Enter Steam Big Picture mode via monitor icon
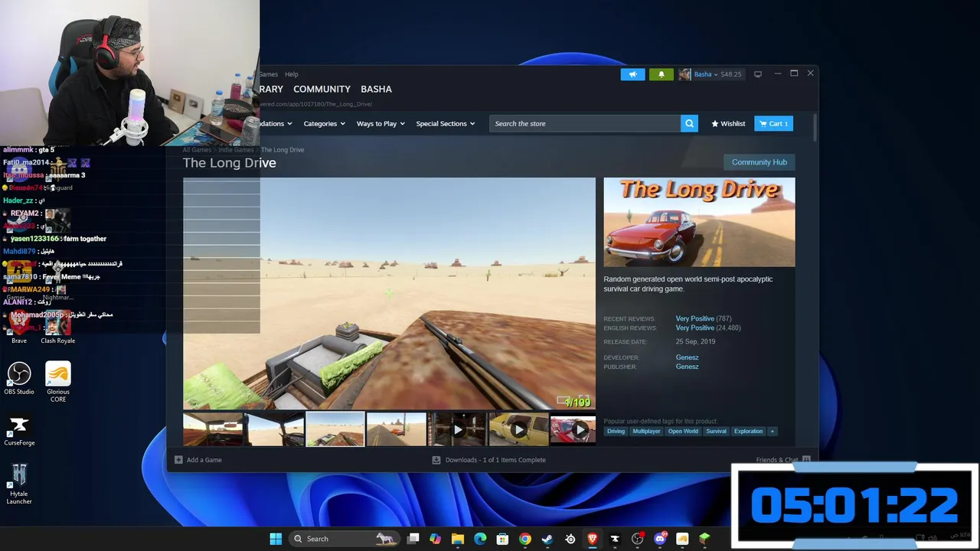This screenshot has width=980, height=551. pos(758,74)
